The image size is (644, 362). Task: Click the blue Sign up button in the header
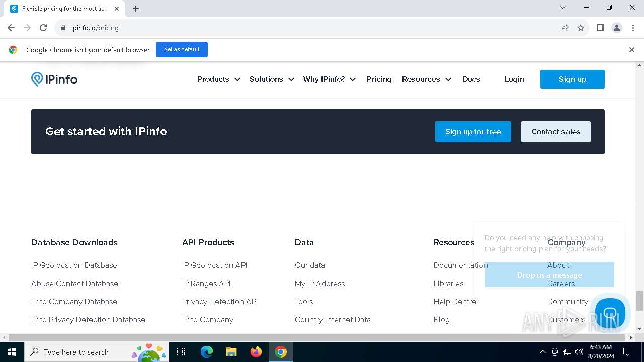(573, 79)
